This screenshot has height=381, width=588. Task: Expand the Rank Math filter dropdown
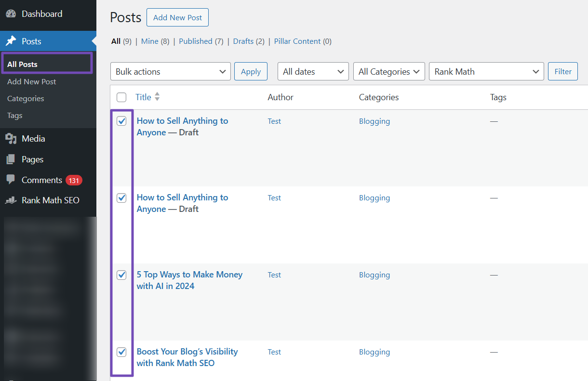click(486, 71)
